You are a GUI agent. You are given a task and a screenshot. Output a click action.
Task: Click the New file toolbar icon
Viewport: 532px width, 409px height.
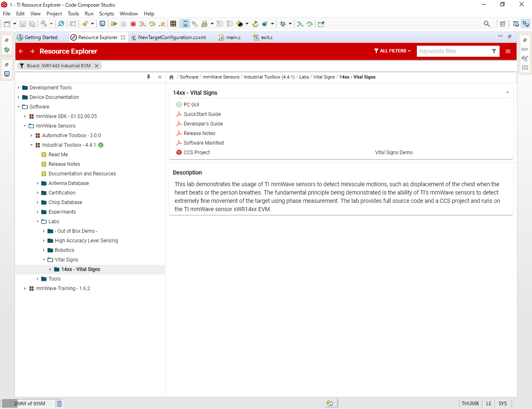(7, 24)
